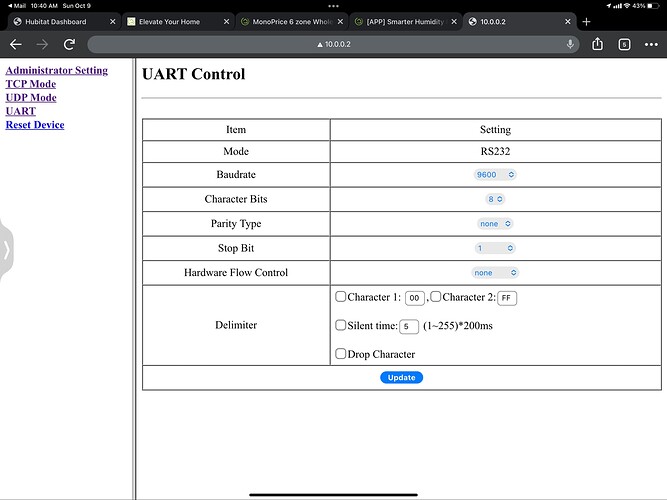Open the tab switcher icon

pos(624,44)
